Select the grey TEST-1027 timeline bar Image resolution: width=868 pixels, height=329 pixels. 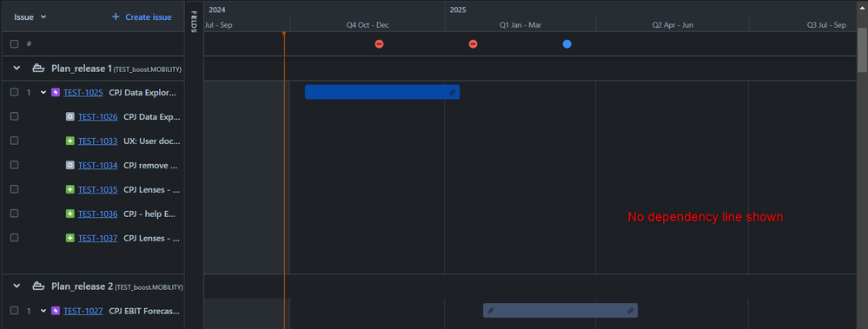(560, 311)
